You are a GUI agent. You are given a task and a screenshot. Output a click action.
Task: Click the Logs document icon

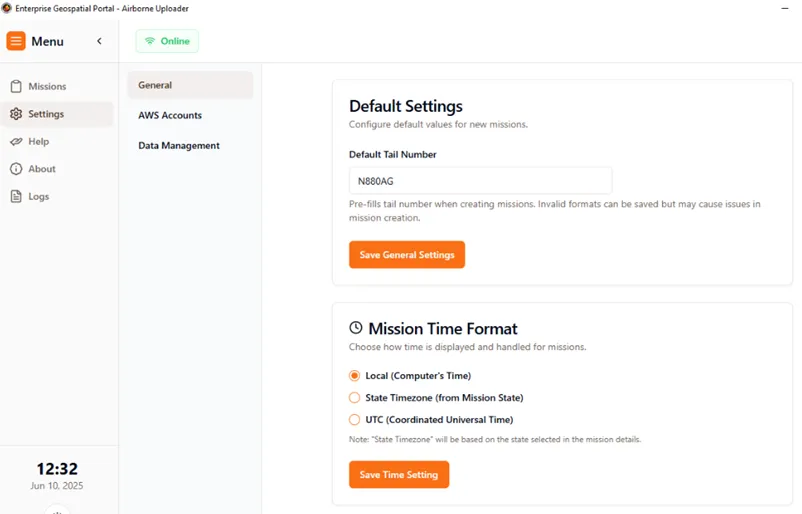(x=16, y=197)
